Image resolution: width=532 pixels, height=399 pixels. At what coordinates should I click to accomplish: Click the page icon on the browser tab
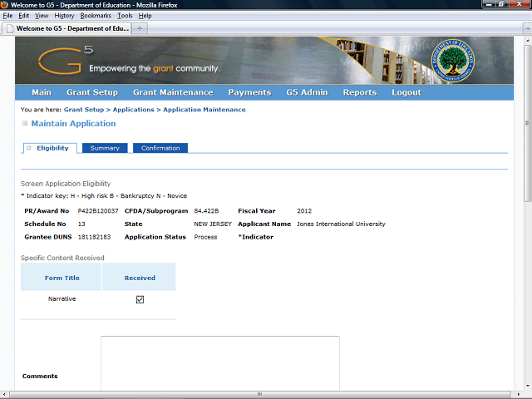pyautogui.click(x=10, y=28)
